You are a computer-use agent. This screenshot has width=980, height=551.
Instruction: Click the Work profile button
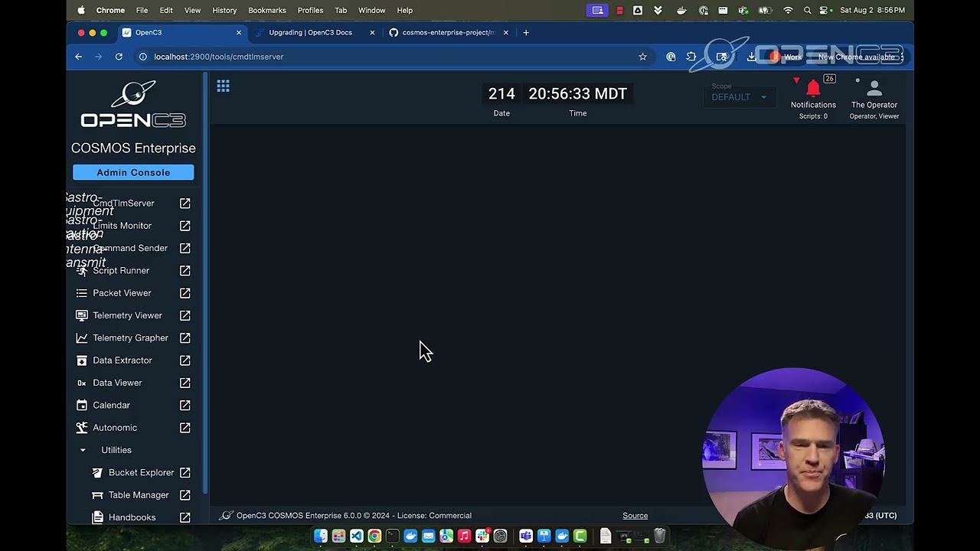coord(786,57)
